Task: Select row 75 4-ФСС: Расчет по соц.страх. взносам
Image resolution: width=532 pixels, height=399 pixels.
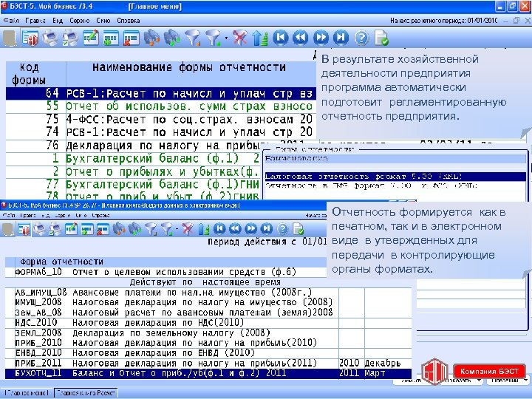Action: [161, 120]
